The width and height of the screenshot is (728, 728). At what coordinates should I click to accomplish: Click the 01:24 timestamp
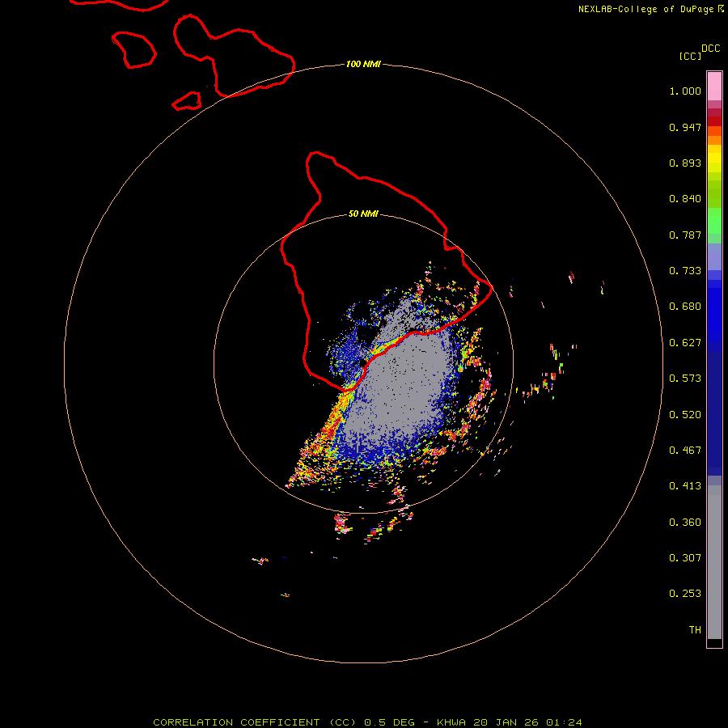point(564,722)
